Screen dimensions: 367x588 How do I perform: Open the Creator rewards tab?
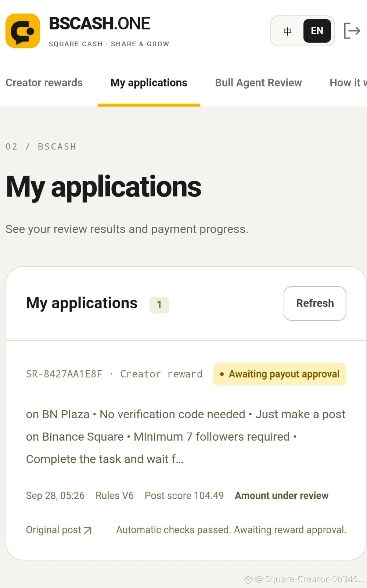tap(44, 83)
